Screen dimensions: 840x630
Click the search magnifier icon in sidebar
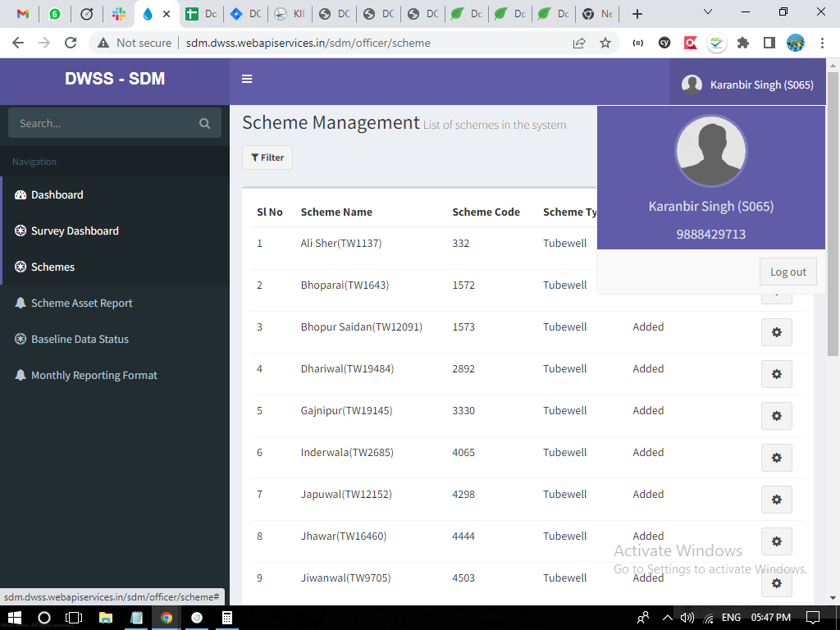(x=204, y=124)
